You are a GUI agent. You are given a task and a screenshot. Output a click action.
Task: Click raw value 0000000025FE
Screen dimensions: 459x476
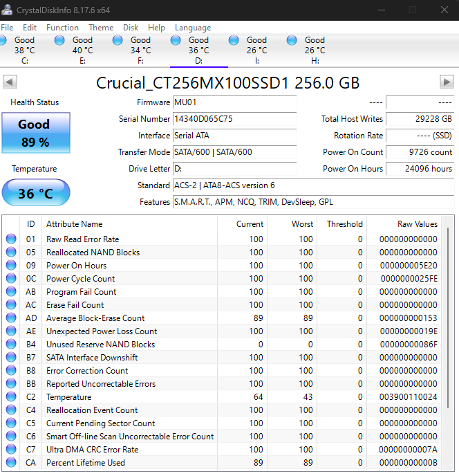pyautogui.click(x=409, y=278)
